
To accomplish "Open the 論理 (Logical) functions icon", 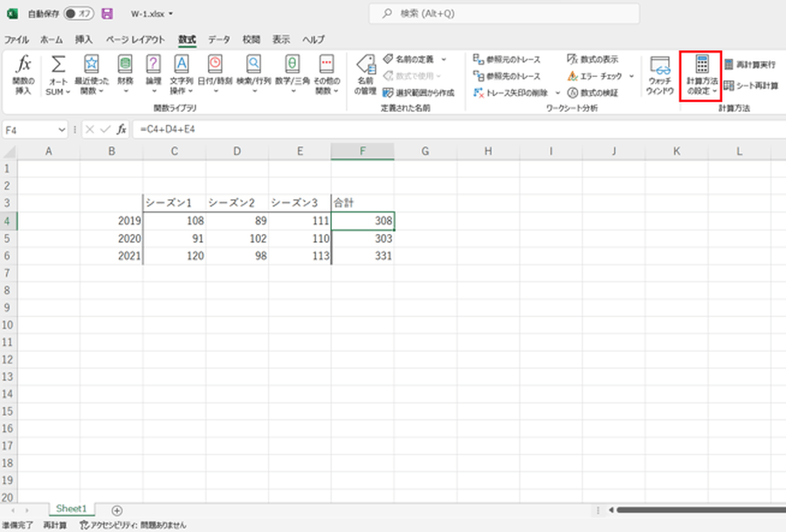I will click(153, 66).
